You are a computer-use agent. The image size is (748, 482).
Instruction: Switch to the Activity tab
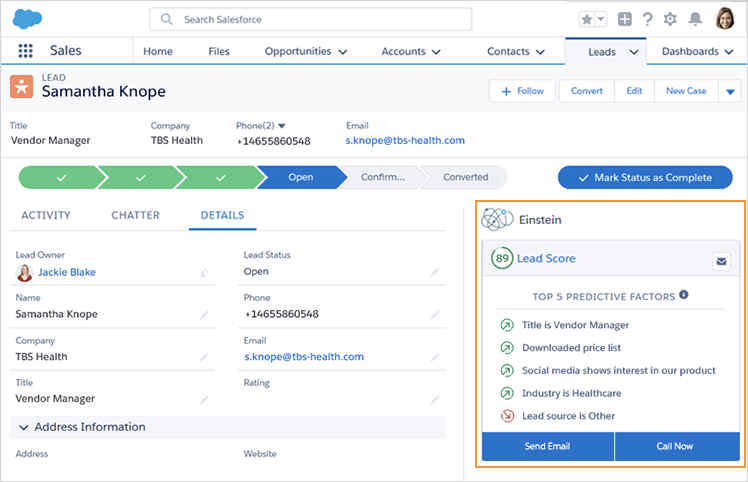(46, 215)
